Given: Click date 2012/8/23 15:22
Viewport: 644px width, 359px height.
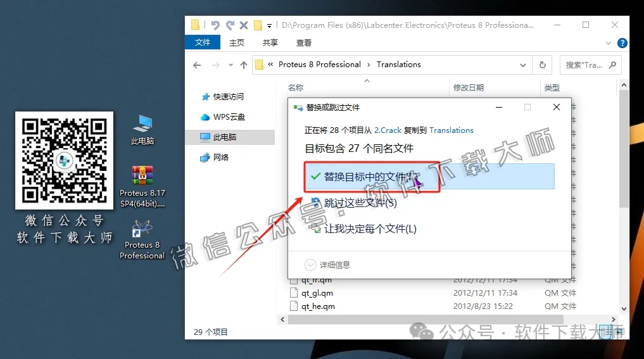Looking at the screenshot, I should (483, 306).
